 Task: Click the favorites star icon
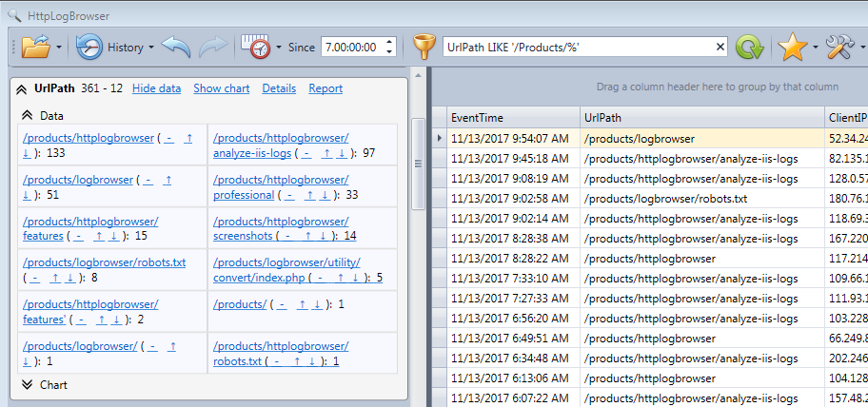coord(792,47)
